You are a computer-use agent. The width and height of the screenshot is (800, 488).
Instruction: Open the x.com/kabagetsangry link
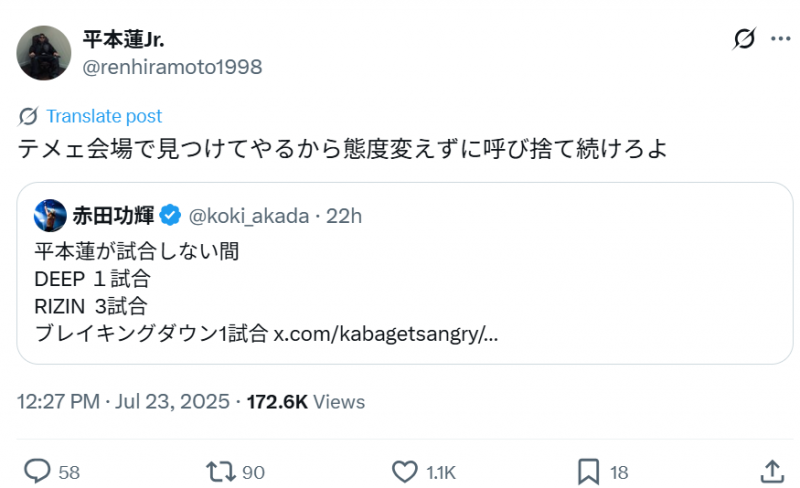tap(386, 333)
